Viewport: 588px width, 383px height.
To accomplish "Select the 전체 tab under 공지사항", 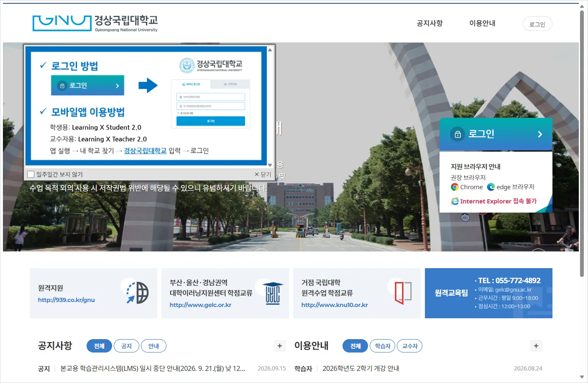I will pos(99,346).
